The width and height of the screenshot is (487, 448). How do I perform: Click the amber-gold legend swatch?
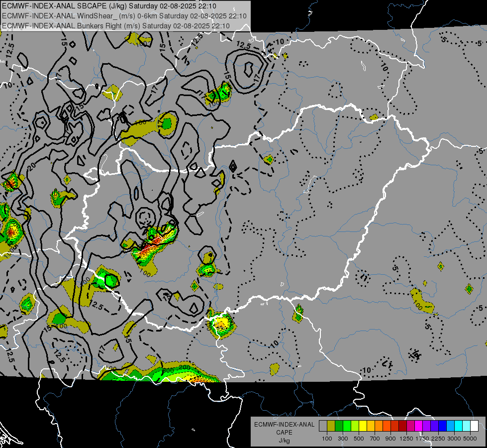[371, 426]
